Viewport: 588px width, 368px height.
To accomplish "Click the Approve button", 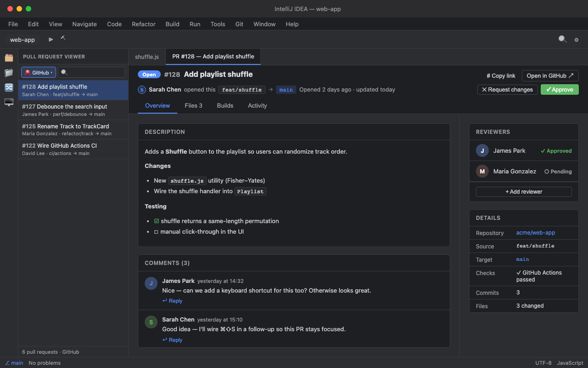I will click(x=560, y=90).
